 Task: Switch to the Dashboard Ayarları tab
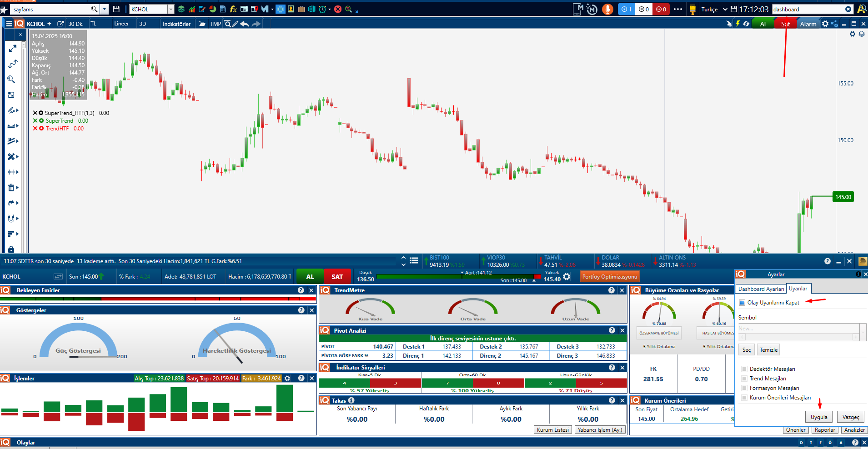[x=761, y=289]
